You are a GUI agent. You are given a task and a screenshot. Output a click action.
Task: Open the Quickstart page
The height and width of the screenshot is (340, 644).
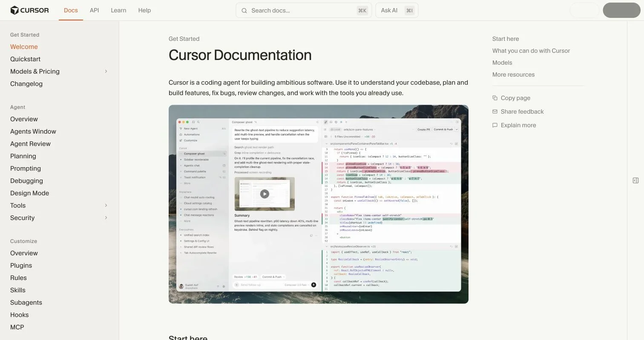click(x=26, y=59)
